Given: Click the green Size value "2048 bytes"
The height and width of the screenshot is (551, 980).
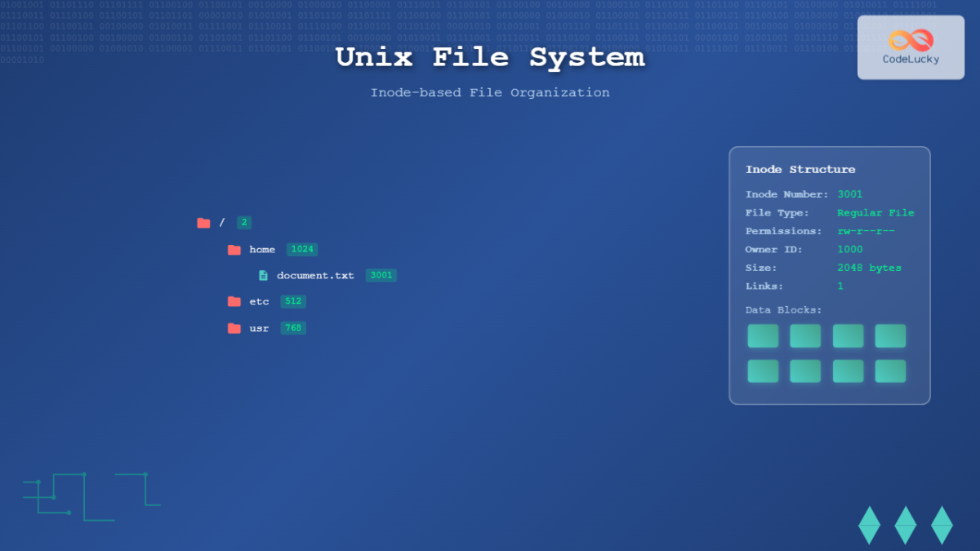Looking at the screenshot, I should (x=871, y=267).
